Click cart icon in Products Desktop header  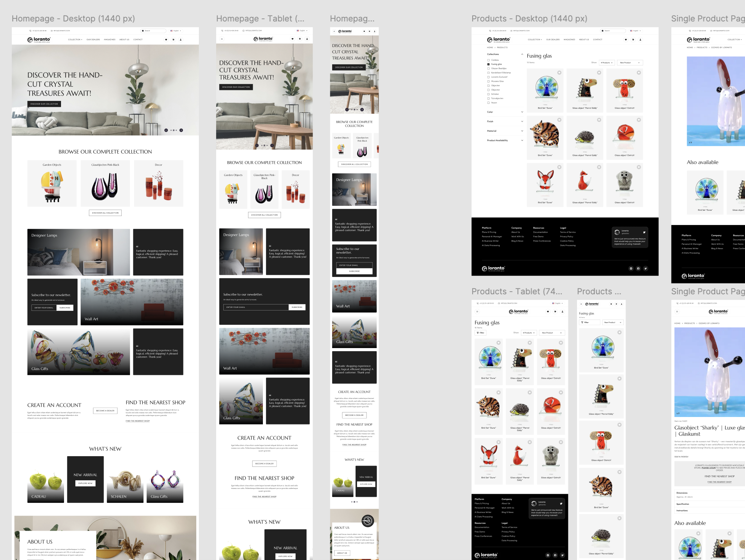pos(633,40)
